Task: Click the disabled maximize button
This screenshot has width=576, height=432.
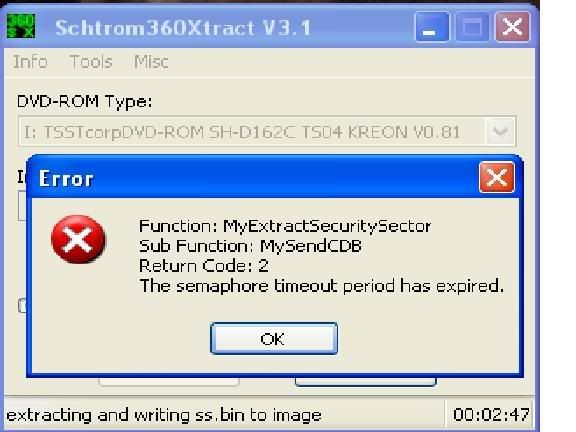Action: pos(472,26)
